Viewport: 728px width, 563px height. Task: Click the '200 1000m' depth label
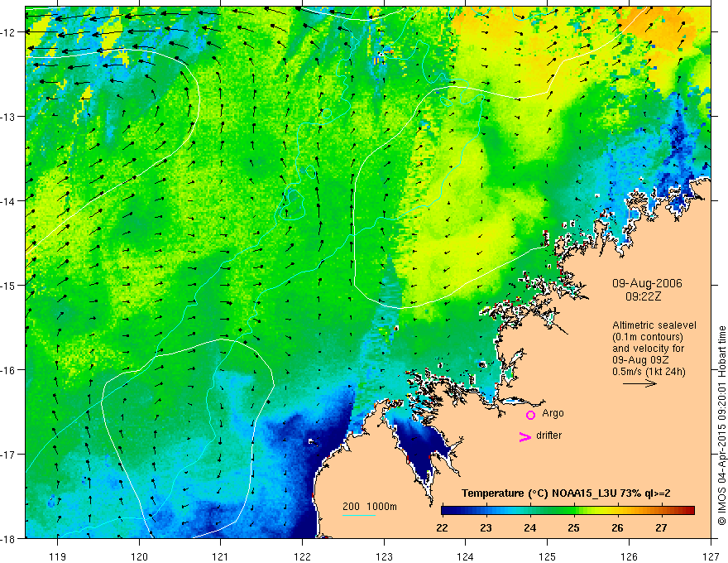click(370, 507)
